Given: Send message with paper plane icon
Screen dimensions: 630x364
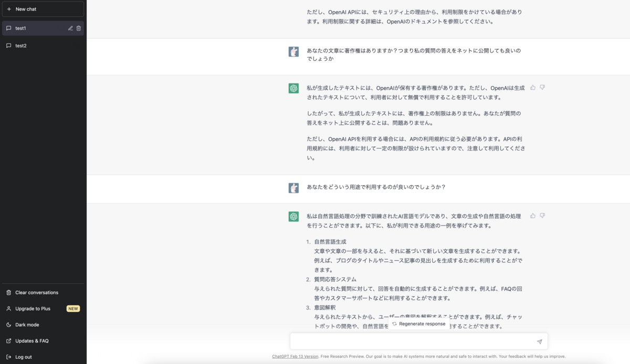Looking at the screenshot, I should tap(539, 341).
